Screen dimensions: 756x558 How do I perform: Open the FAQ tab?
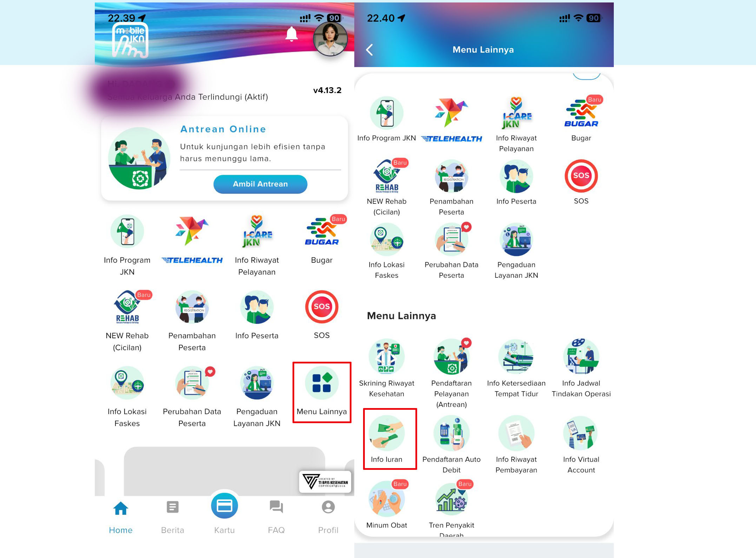(276, 517)
